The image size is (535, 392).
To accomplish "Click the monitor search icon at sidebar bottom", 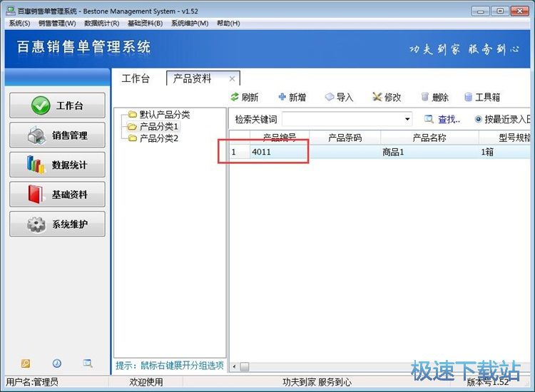I will [88, 363].
